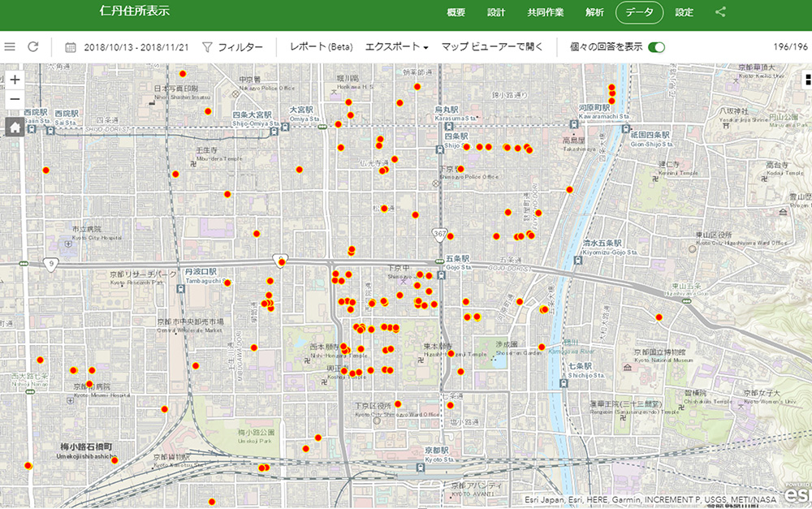The height and width of the screenshot is (509, 812).
Task: Switch to the 概要 tab
Action: (x=456, y=12)
